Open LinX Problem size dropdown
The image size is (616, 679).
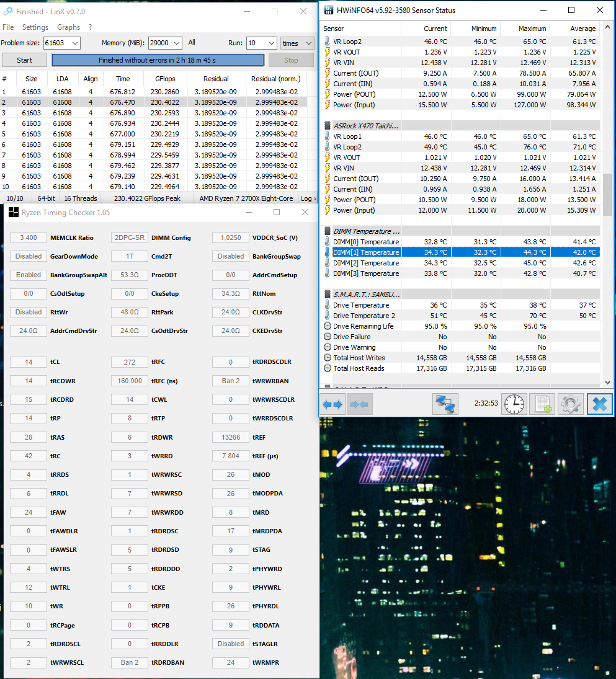[75, 43]
